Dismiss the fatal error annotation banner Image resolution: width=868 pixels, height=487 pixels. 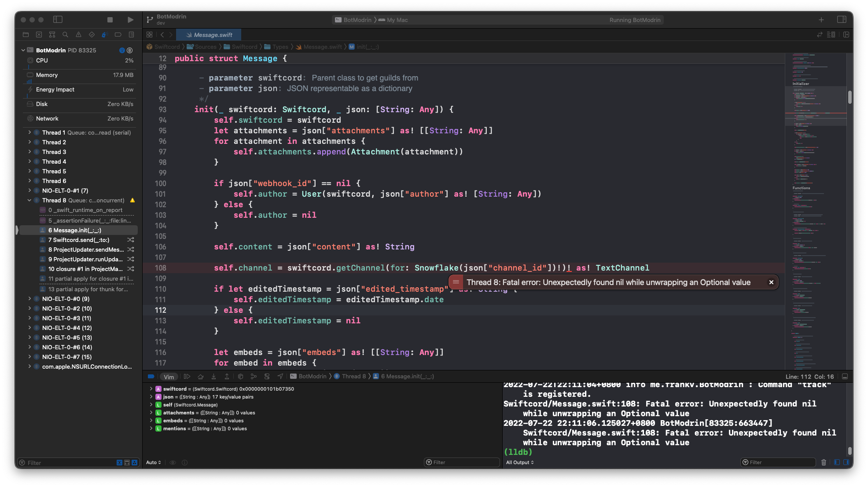click(771, 282)
